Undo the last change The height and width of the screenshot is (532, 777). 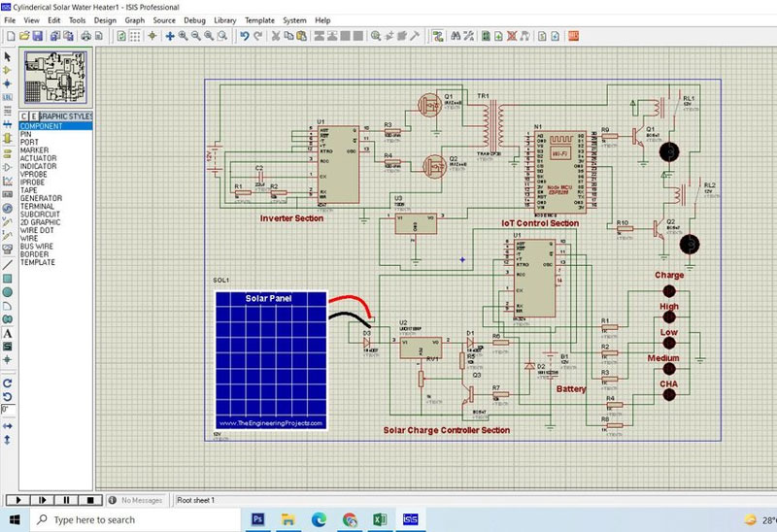[245, 36]
